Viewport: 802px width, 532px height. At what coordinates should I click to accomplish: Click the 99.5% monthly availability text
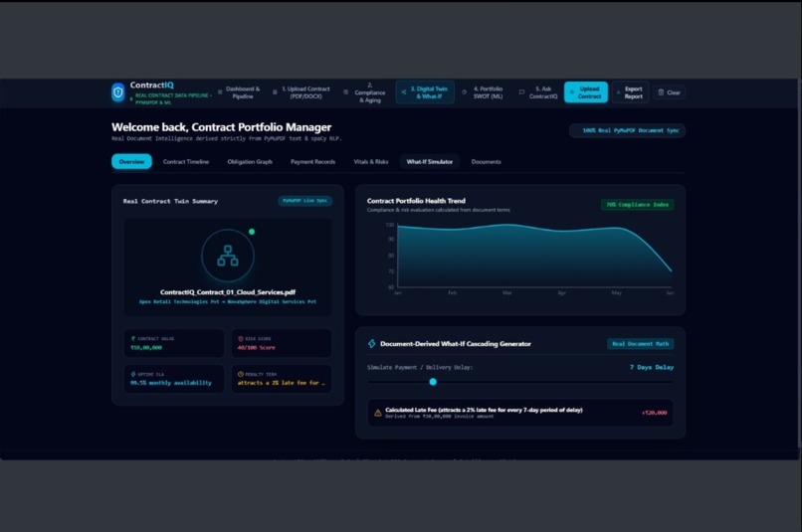(171, 383)
